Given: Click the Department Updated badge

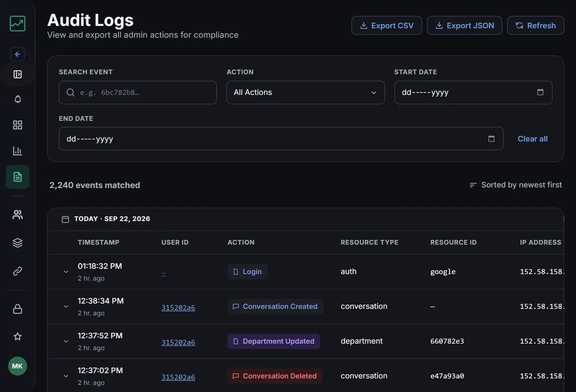Looking at the screenshot, I should pos(274,342).
